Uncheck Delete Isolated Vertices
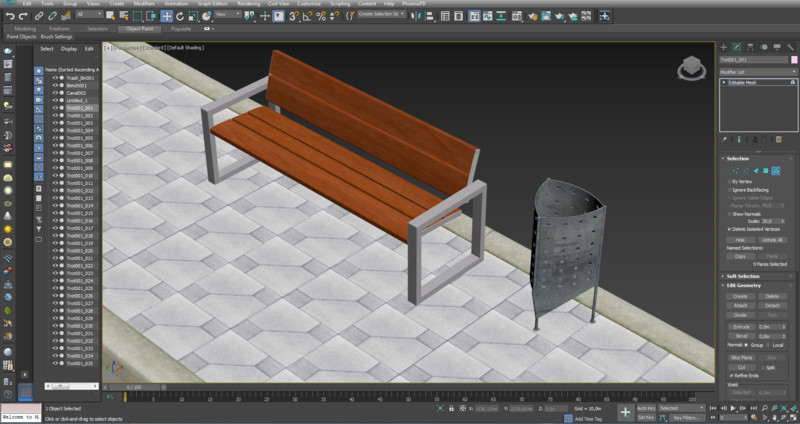800x424 pixels. coord(730,228)
